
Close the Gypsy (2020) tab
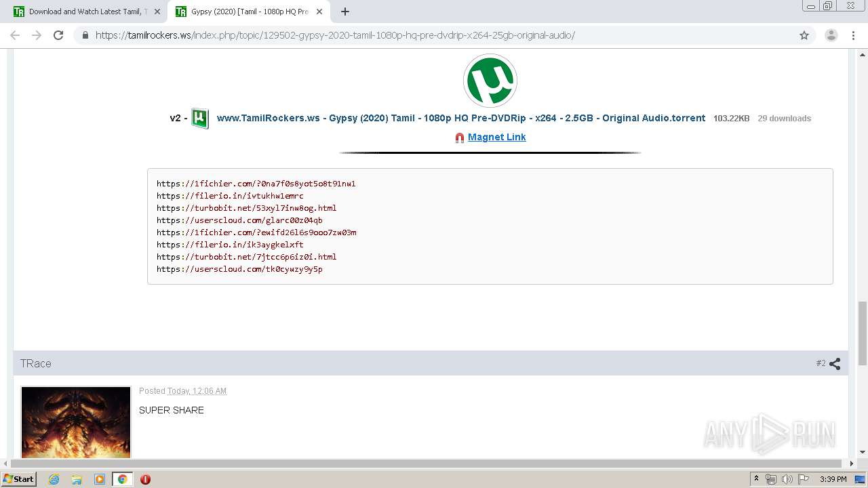coord(319,12)
